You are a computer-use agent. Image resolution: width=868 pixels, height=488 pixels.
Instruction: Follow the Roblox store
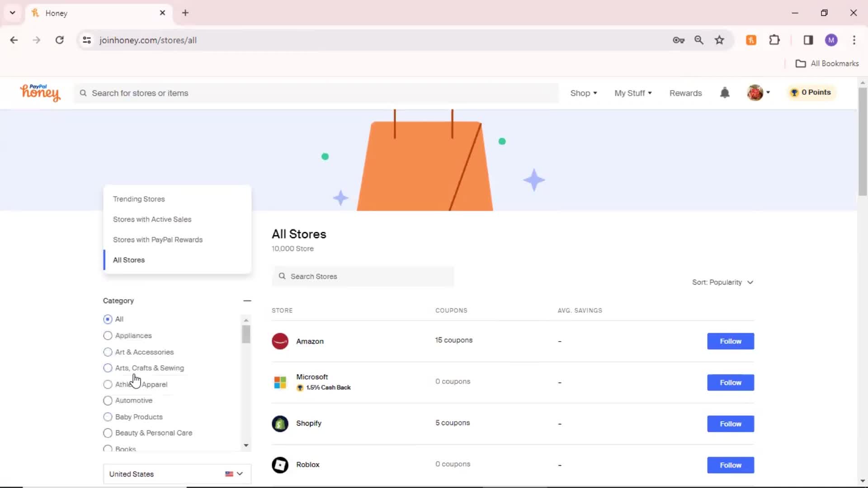[730, 465]
